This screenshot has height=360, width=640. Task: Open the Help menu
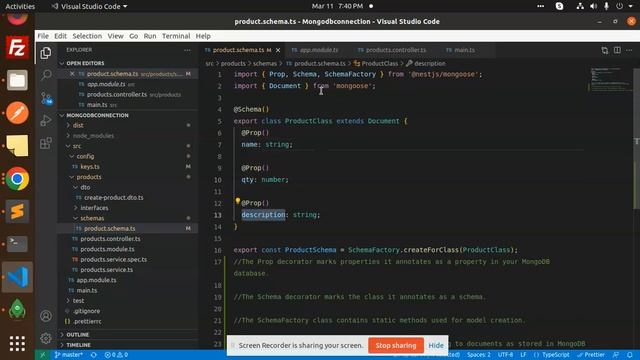click(x=203, y=36)
